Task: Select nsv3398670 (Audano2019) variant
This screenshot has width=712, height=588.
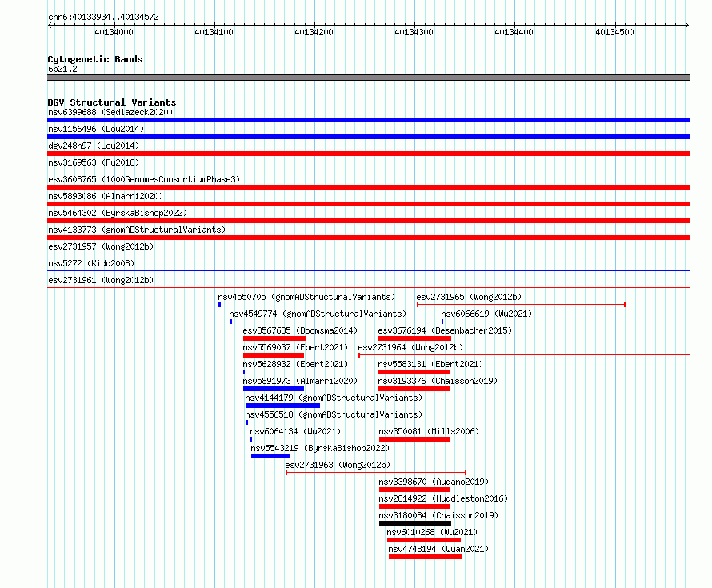Action: [x=434, y=482]
